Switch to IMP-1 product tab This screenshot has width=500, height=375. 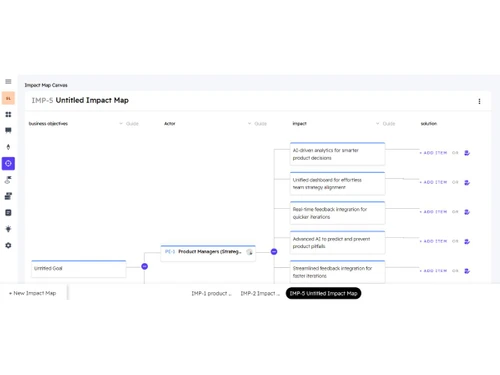coord(211,293)
